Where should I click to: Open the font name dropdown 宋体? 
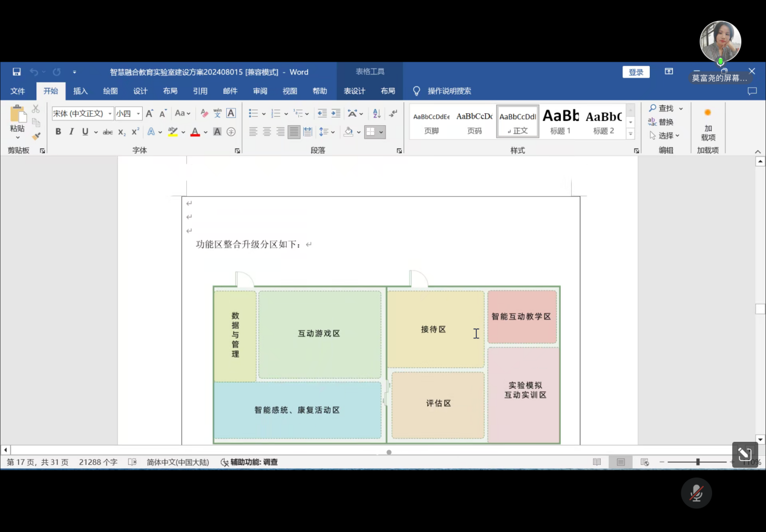click(x=110, y=114)
